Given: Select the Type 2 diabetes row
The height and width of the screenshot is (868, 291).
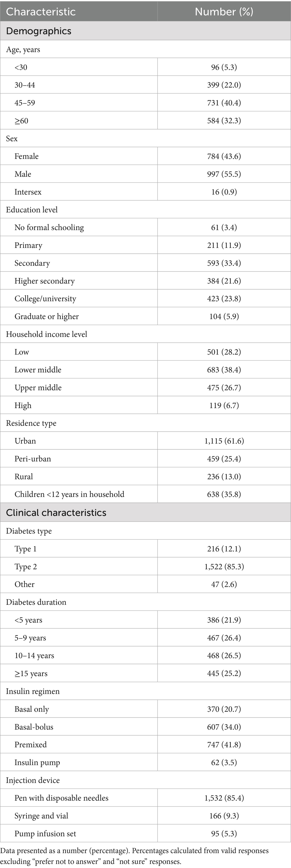Looking at the screenshot, I should point(25,567).
